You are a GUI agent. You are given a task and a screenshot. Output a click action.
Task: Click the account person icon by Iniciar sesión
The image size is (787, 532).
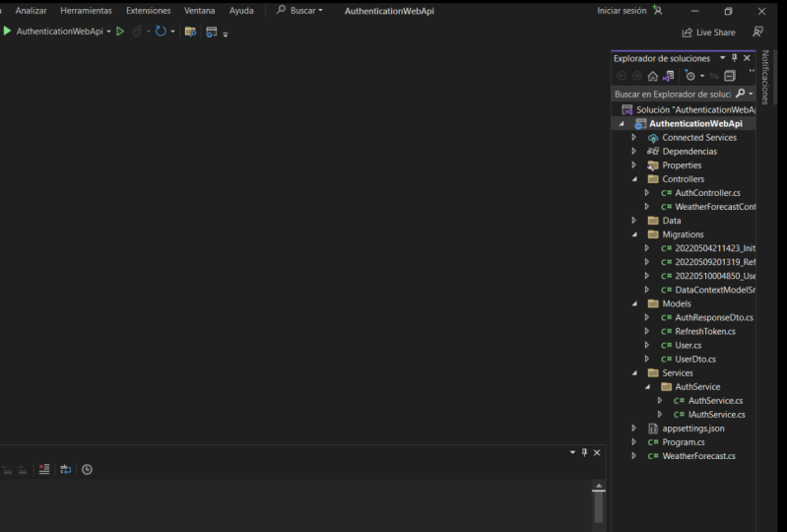(658, 10)
